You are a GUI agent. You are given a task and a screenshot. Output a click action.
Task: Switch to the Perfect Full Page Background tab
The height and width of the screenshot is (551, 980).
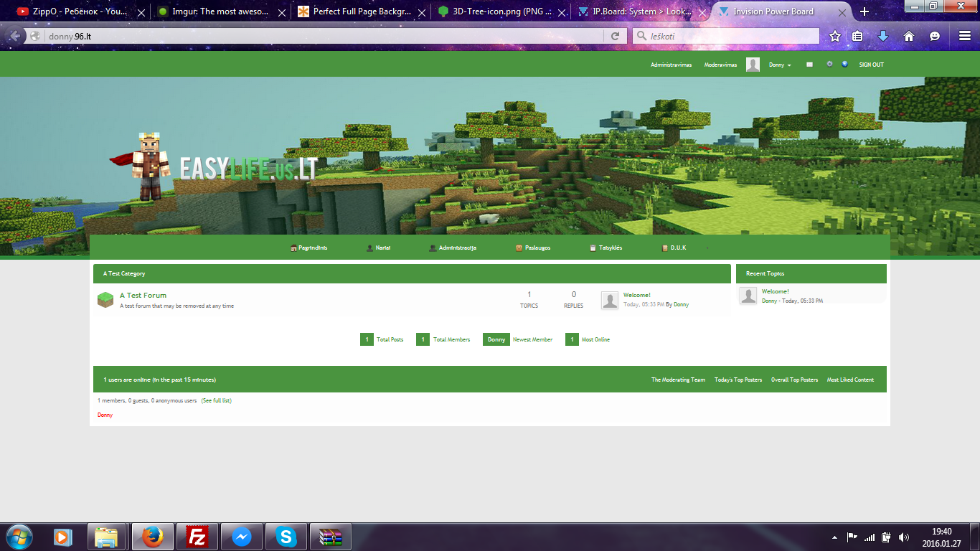(x=361, y=11)
